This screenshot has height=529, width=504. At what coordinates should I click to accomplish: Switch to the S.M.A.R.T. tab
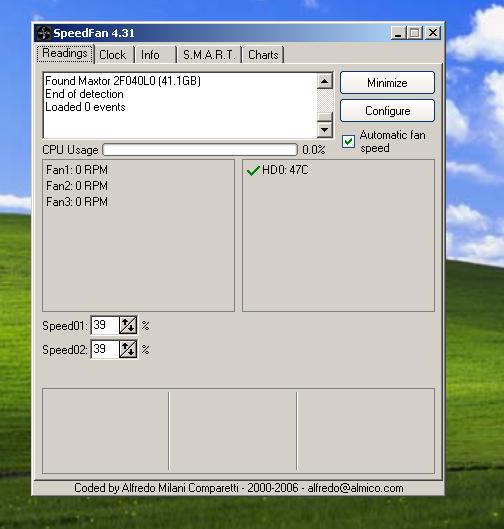pyautogui.click(x=209, y=55)
